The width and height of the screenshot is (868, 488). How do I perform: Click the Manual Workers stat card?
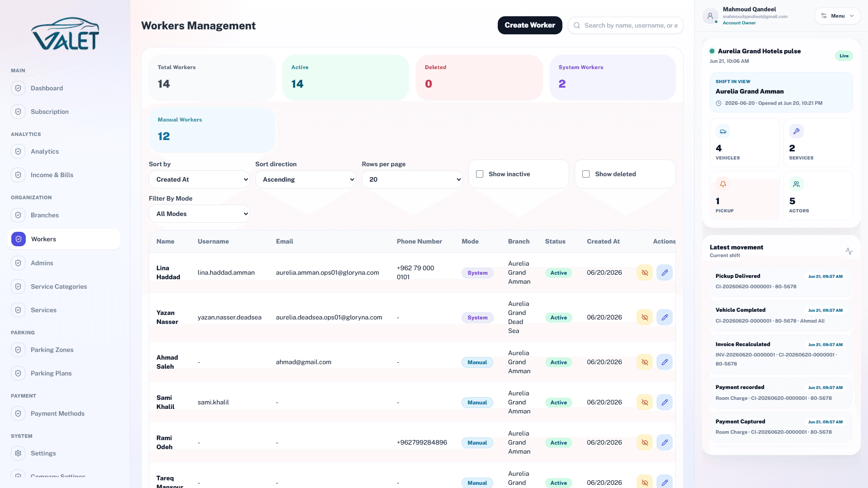[212, 130]
